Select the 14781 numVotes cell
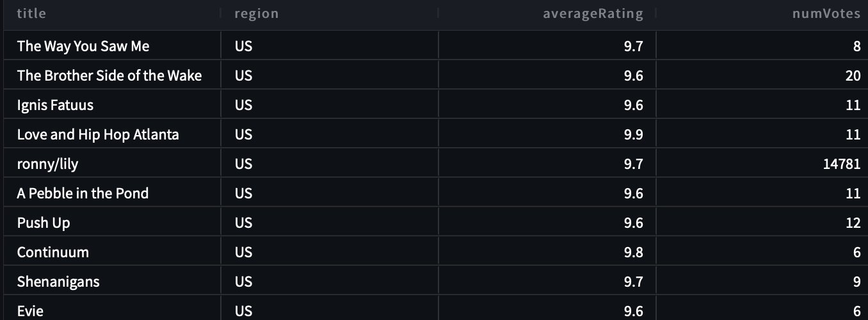 (762, 164)
